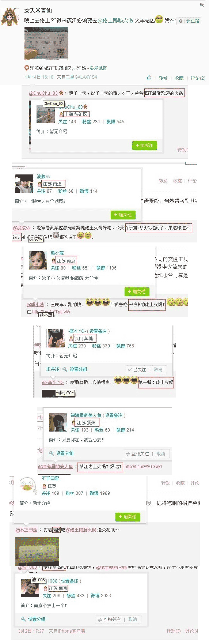The width and height of the screenshot is (209, 644).
Task: Click 转发 on the top post
Action: (x=163, y=78)
